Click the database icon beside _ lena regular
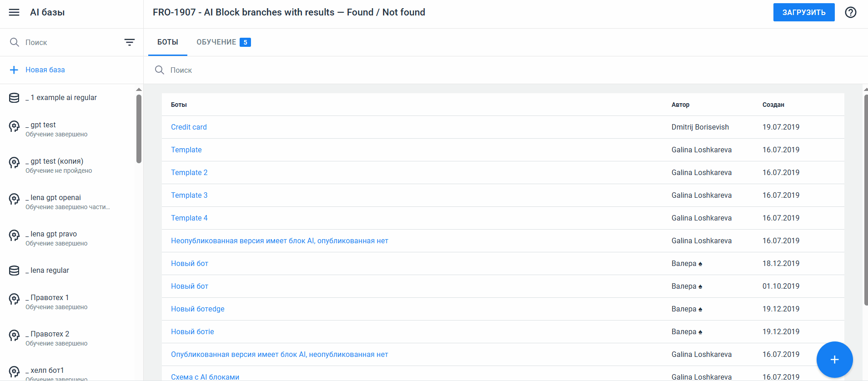 [14, 271]
